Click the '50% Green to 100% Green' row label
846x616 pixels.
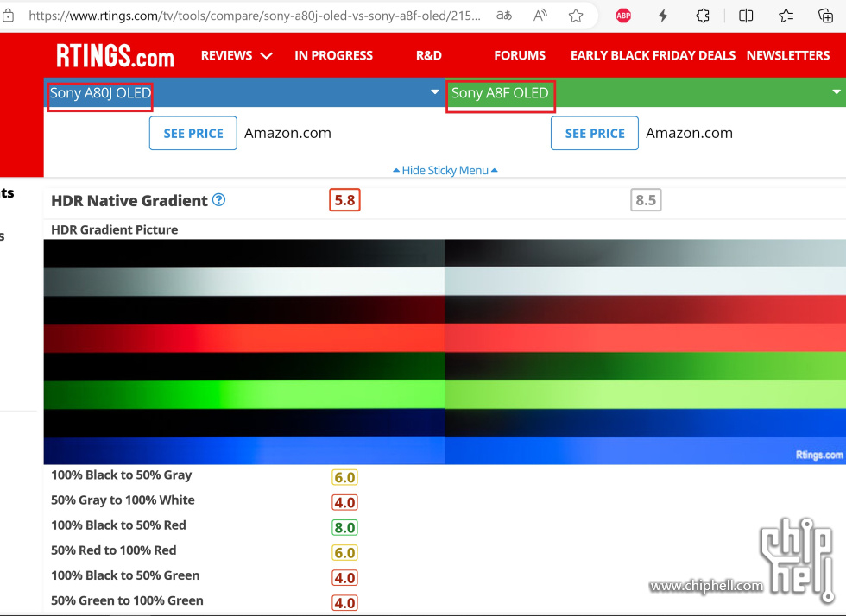tap(127, 600)
